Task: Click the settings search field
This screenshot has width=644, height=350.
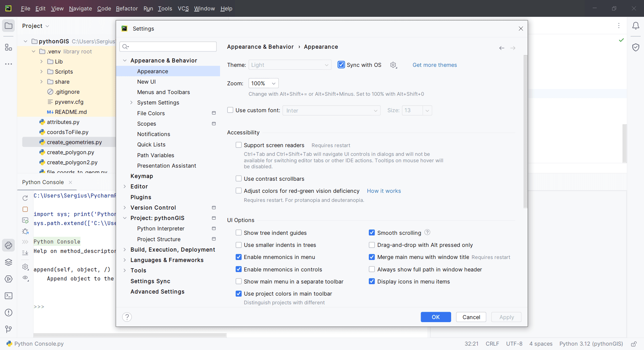Action: point(168,47)
